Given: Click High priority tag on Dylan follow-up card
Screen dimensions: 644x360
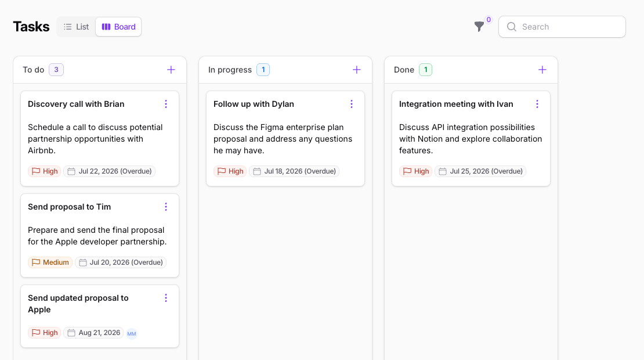Looking at the screenshot, I should 230,171.
